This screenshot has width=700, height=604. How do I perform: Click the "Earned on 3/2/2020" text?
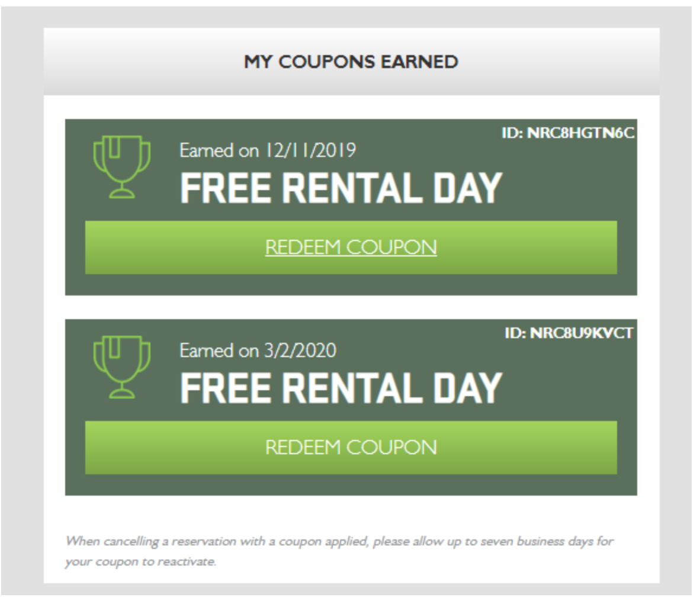[258, 351]
